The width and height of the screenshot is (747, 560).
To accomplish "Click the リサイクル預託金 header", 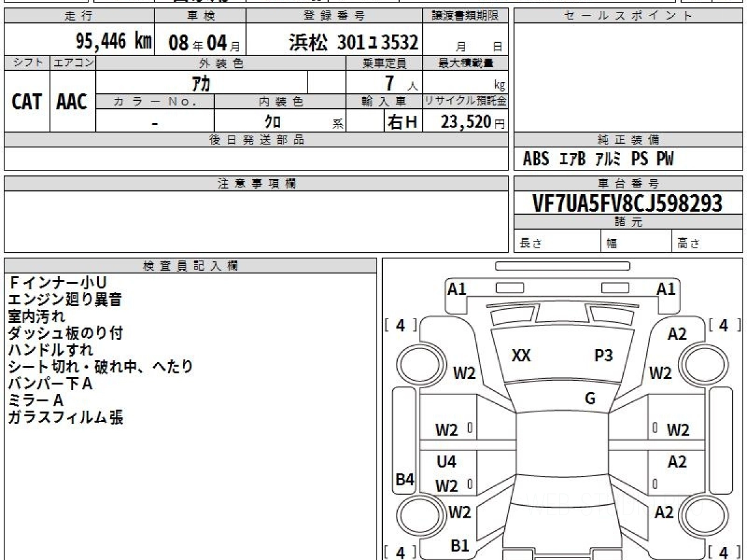I will [466, 101].
